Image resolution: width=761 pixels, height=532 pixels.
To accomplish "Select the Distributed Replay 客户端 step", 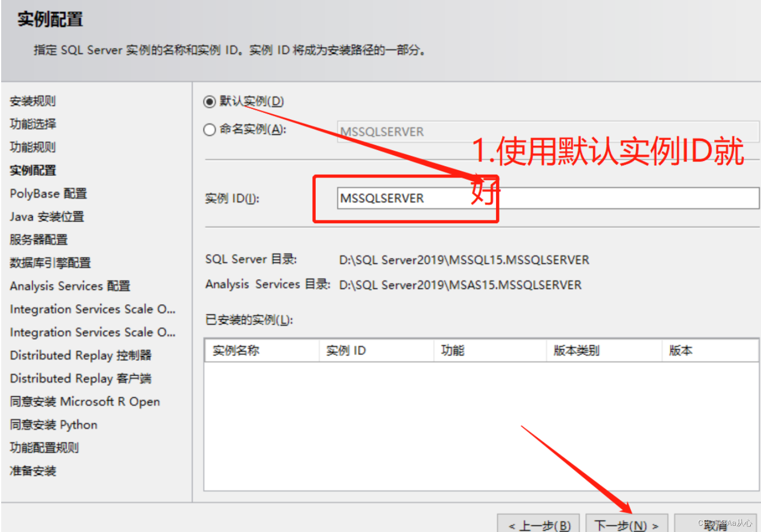I will pos(80,378).
